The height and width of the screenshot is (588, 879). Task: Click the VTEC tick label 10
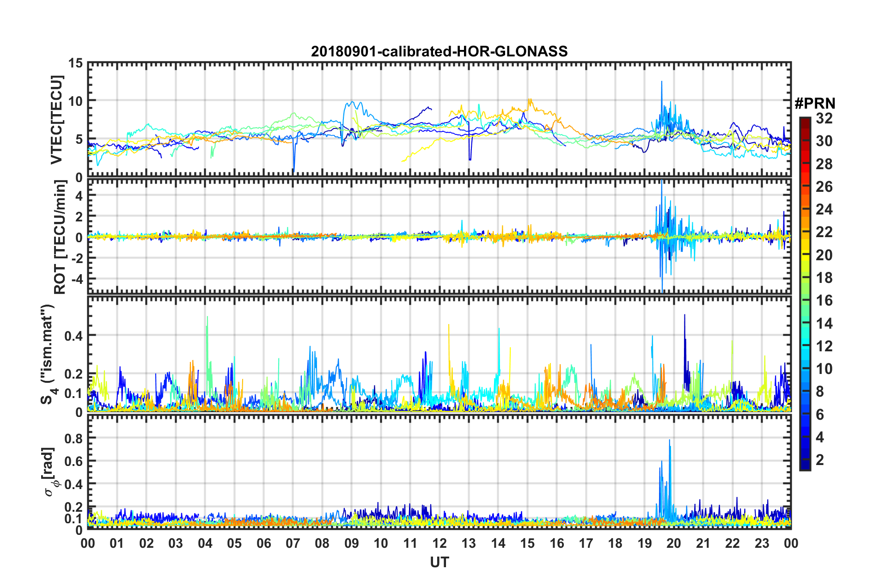(75, 101)
